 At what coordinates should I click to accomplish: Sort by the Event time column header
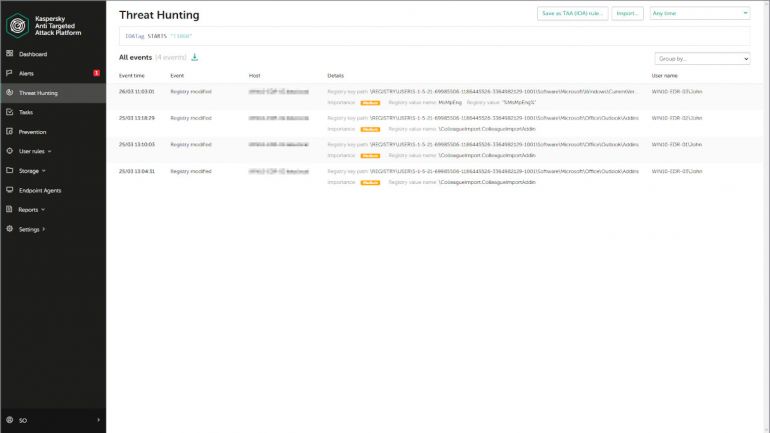tap(132, 76)
